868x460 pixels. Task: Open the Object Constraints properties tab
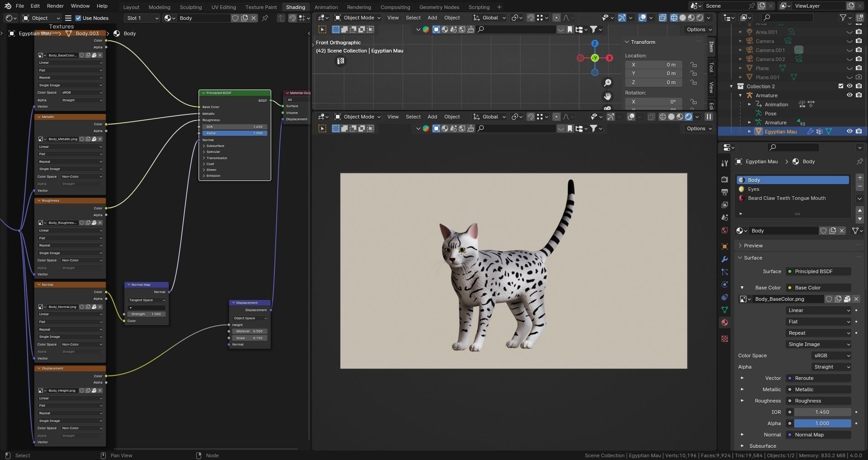[725, 297]
